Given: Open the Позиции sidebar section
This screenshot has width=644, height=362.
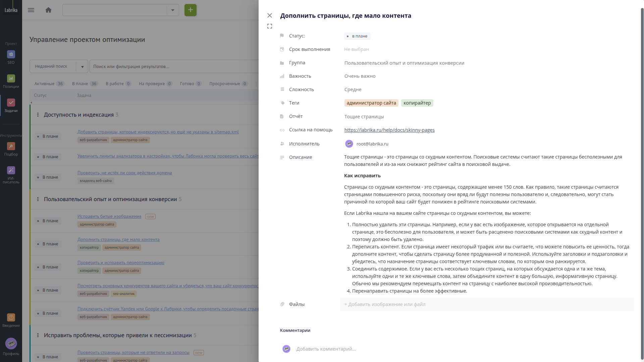Looking at the screenshot, I should [11, 81].
